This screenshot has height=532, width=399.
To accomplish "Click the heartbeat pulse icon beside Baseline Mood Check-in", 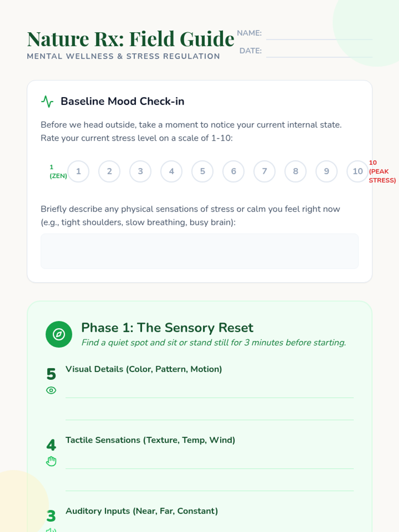I will (x=47, y=101).
